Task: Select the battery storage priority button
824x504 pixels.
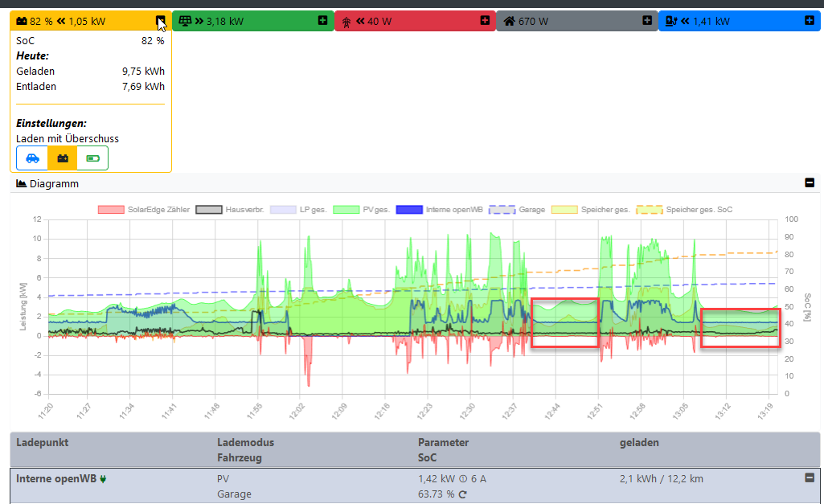Action: point(63,158)
